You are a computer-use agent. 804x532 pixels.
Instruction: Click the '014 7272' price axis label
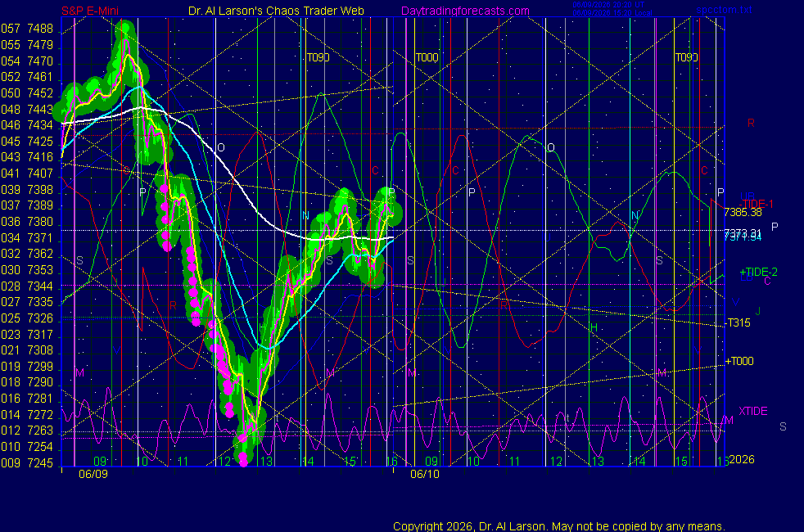[27, 415]
